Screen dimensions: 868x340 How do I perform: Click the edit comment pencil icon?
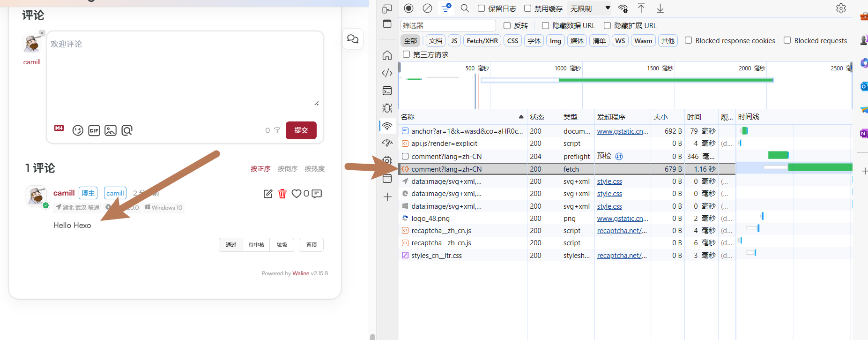click(268, 194)
